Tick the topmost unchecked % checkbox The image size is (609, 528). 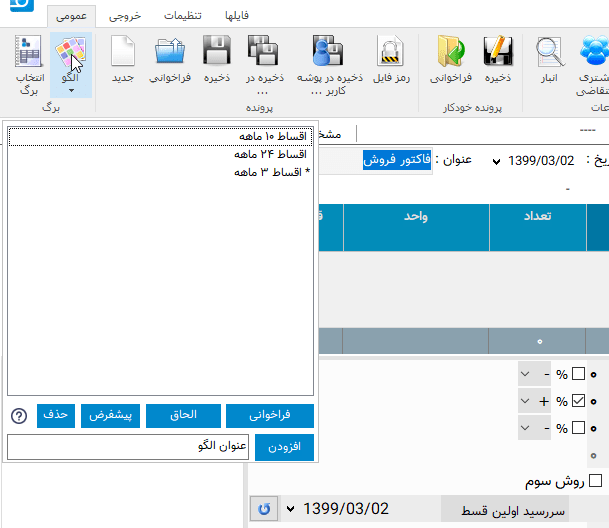click(578, 375)
